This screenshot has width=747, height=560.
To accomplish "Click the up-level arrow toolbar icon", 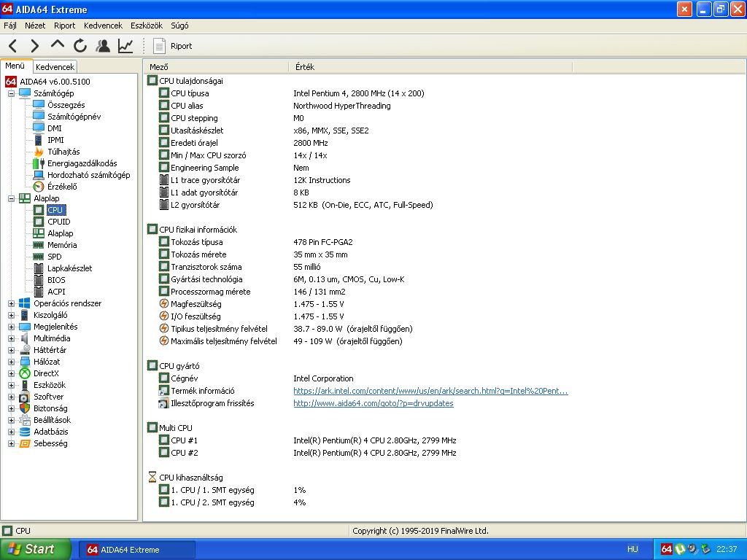I will click(57, 44).
